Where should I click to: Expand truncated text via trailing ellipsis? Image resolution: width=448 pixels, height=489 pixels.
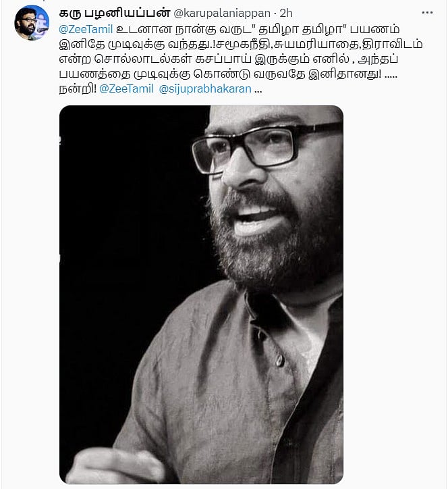coord(258,90)
